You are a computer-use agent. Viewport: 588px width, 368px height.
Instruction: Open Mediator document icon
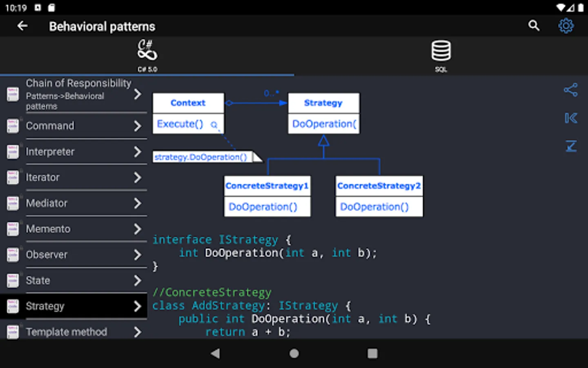point(13,203)
